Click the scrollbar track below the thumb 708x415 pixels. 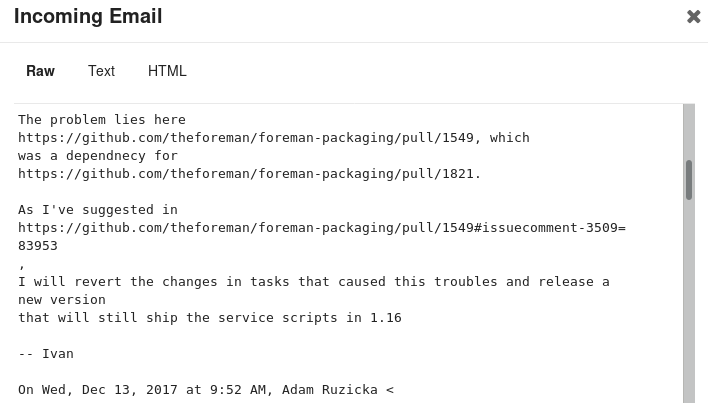click(x=689, y=298)
